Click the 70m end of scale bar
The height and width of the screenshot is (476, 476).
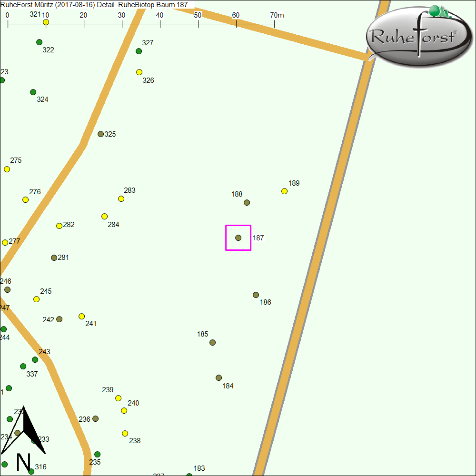[x=275, y=22]
